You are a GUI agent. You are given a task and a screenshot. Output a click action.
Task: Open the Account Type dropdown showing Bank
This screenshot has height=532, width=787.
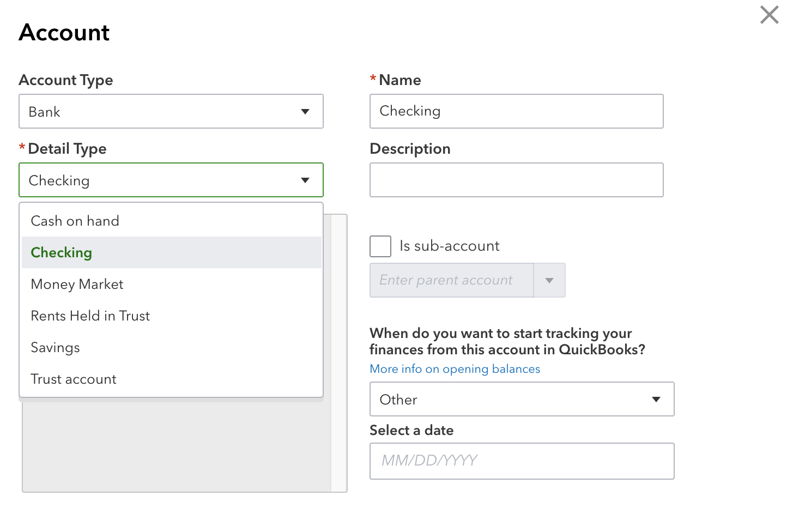coord(171,111)
